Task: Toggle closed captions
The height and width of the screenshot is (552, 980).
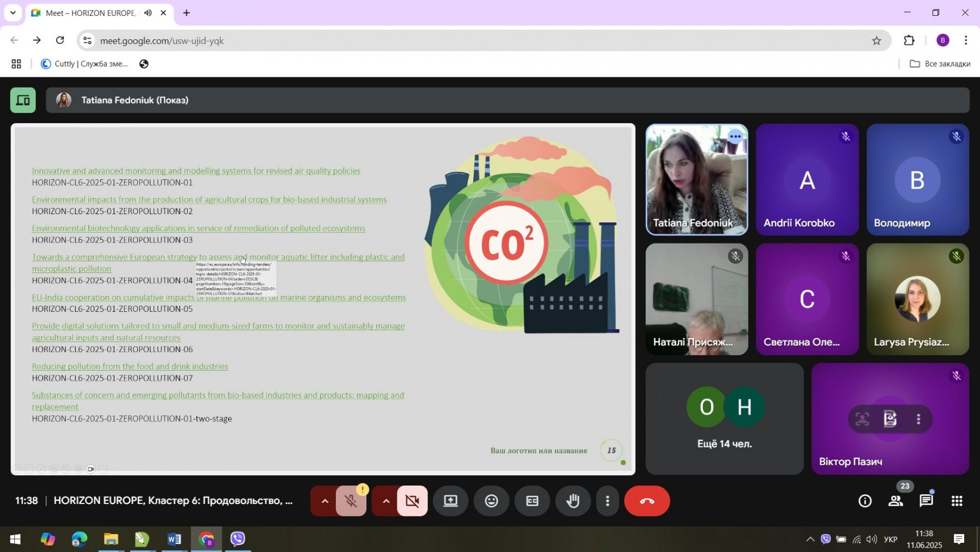Action: pos(532,501)
